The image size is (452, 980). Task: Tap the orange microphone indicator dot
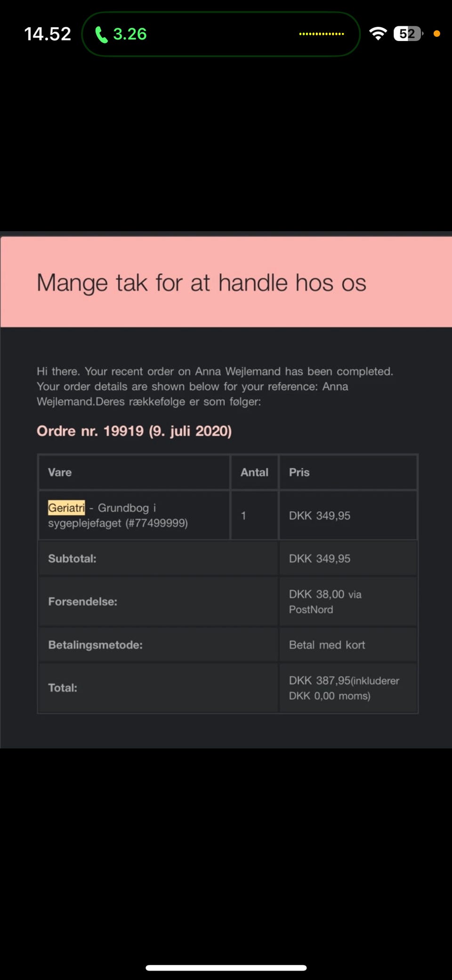(436, 34)
